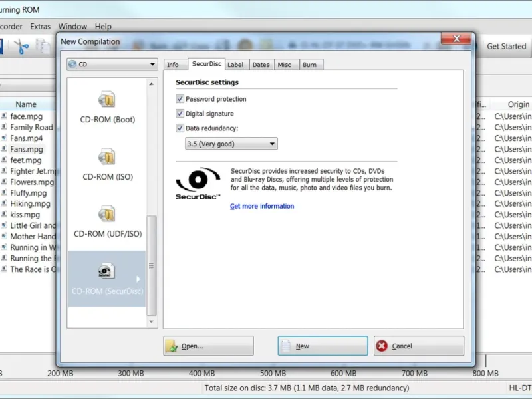Image resolution: width=532 pixels, height=399 pixels.
Task: Open the CD disc type dropdown
Action: [x=112, y=64]
